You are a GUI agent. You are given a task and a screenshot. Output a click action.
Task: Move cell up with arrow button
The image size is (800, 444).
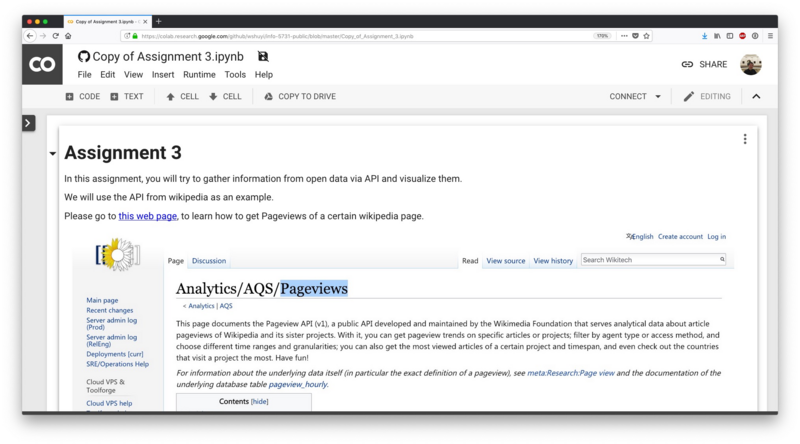[x=182, y=97]
